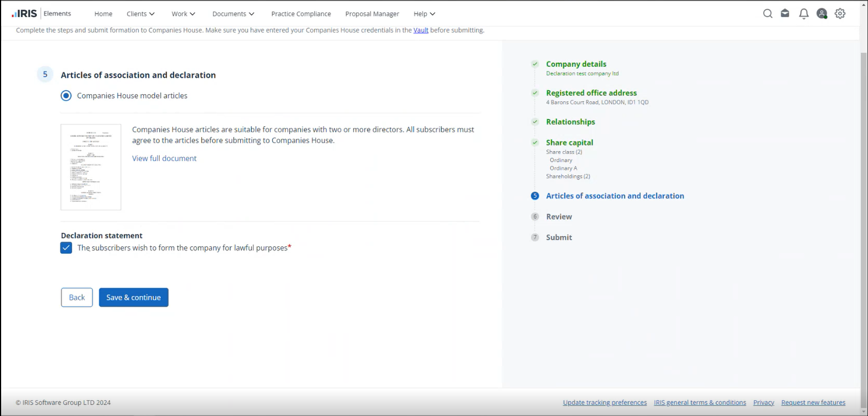Expand the Documents dropdown menu

[x=233, y=14]
